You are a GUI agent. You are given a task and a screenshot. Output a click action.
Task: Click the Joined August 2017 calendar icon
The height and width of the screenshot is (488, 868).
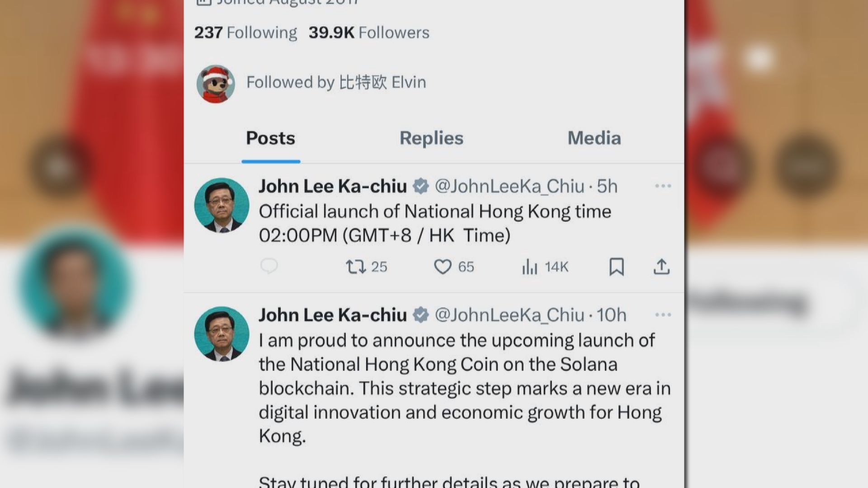[x=204, y=2]
